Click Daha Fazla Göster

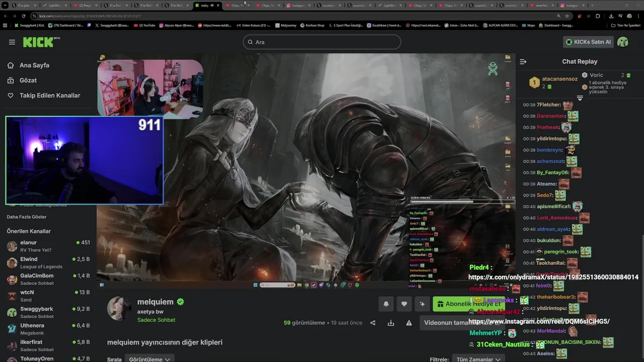pos(27,217)
